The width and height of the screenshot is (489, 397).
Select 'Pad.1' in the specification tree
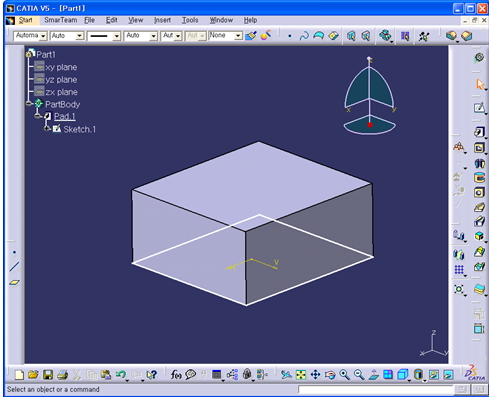click(65, 116)
